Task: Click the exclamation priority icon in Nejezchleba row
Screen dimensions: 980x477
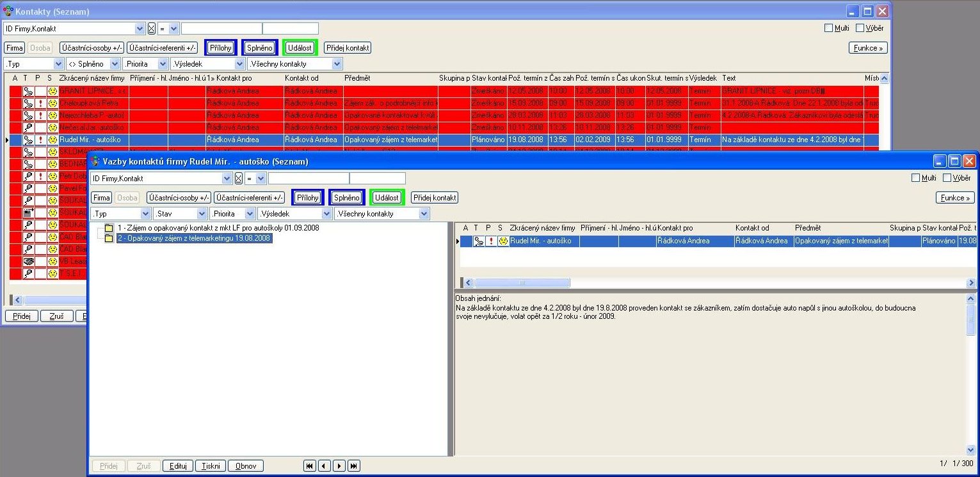Action: point(40,115)
